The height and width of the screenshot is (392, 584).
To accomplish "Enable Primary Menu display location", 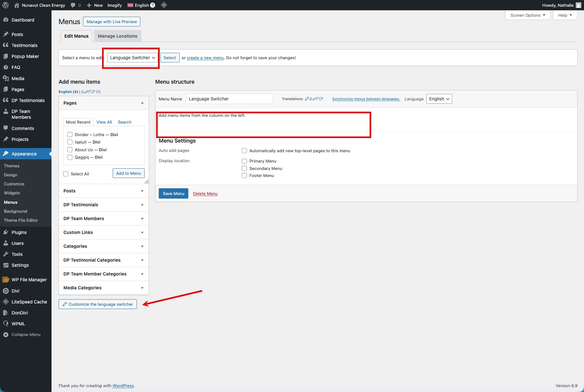I will (x=244, y=161).
